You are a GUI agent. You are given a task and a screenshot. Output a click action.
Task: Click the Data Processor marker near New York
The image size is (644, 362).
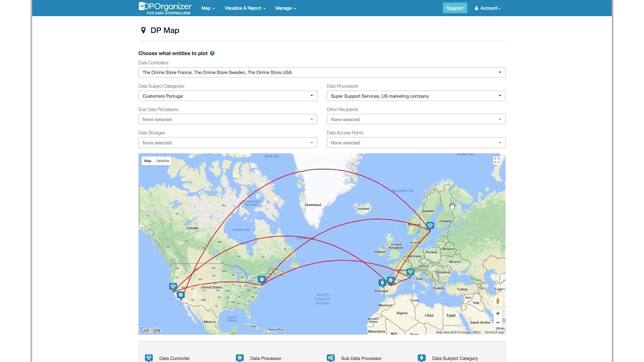[x=262, y=279]
